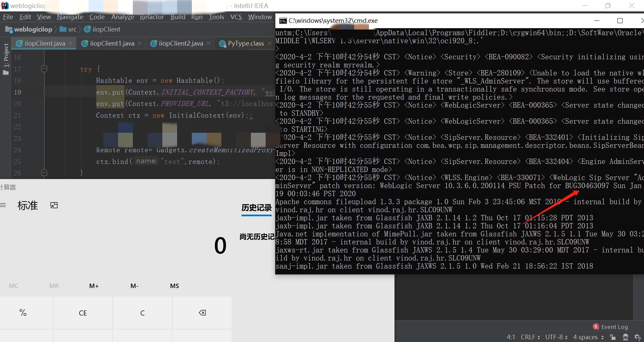
Task: Click the Event Log notification badge
Action: [596, 327]
